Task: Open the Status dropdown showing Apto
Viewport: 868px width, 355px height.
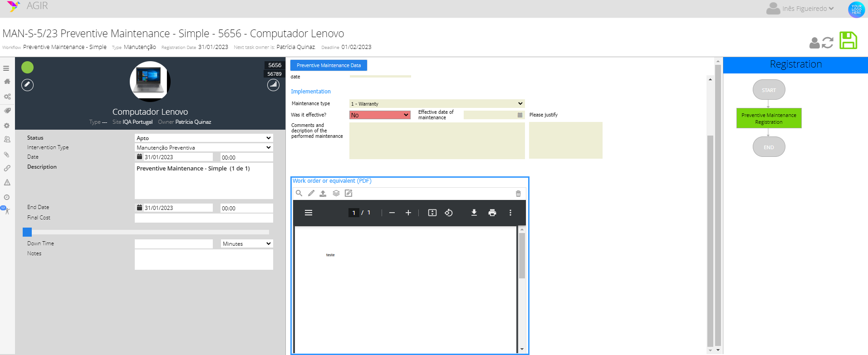Action: pos(204,138)
